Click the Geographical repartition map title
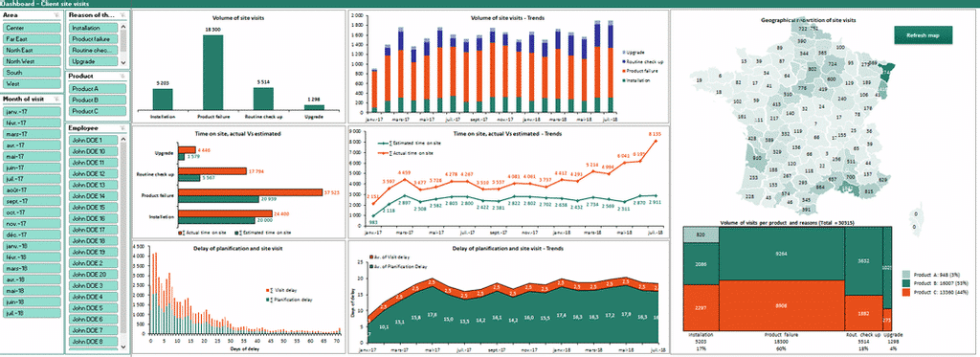The width and height of the screenshot is (980, 357). pos(808,21)
